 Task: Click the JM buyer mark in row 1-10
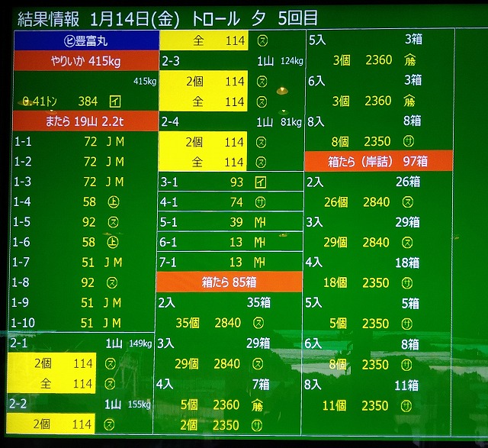[112, 324]
